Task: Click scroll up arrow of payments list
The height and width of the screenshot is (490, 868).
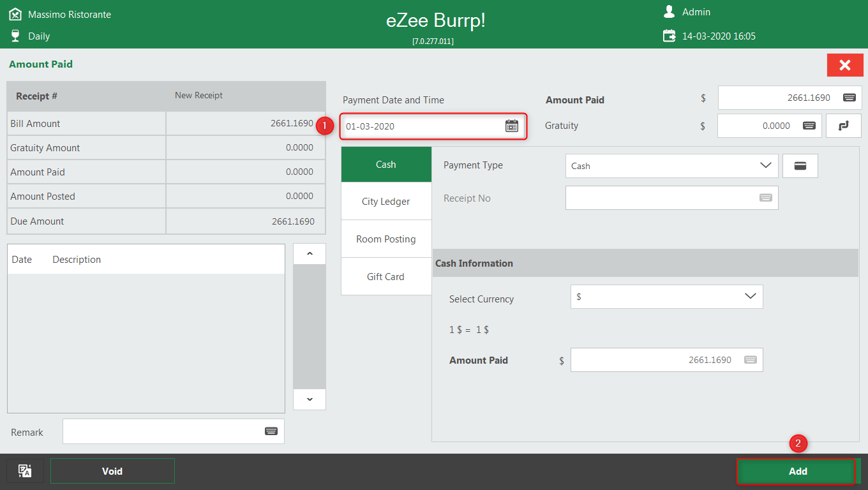Action: tap(310, 254)
